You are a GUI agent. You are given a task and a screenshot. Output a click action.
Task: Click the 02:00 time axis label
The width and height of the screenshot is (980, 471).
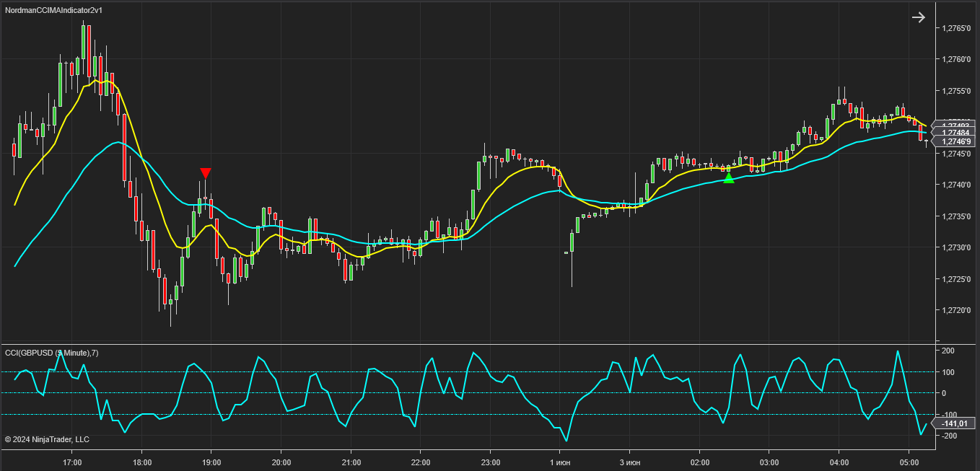[x=700, y=462]
